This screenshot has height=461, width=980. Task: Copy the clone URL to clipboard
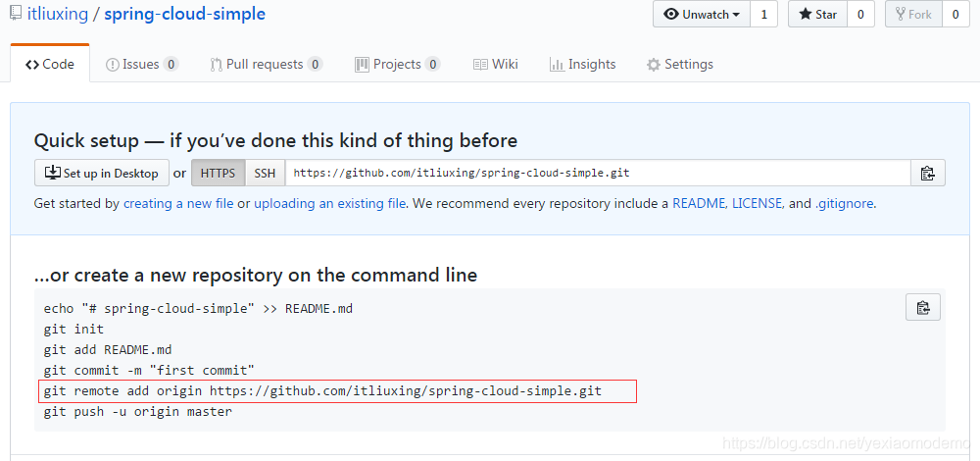click(x=927, y=174)
